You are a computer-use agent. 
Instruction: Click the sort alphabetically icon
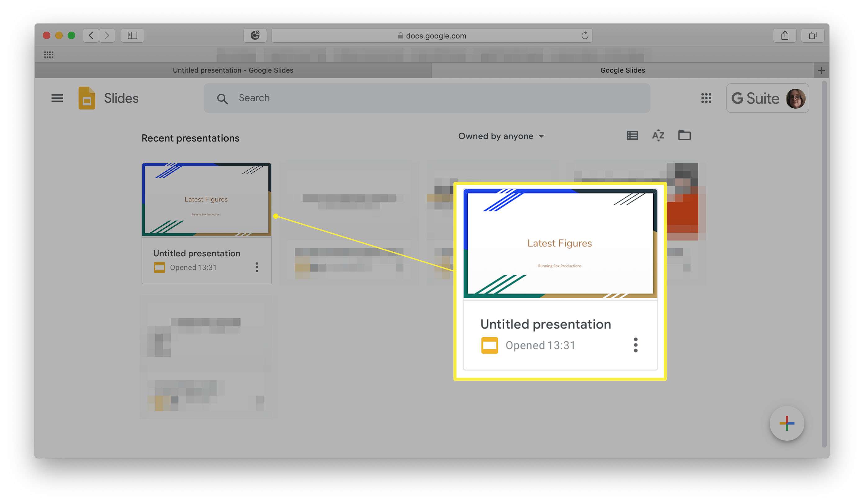(658, 136)
